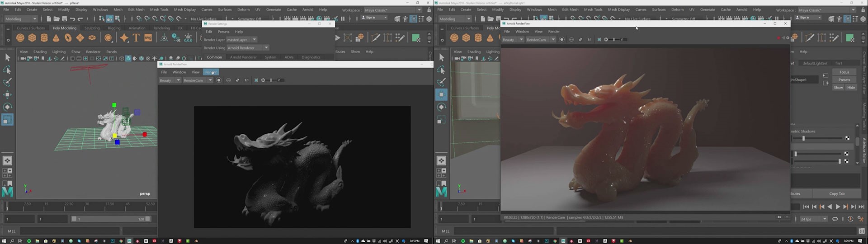Image resolution: width=868 pixels, height=244 pixels.
Task: Open Window menu in right Arnold RenderView
Action: pyautogui.click(x=522, y=31)
